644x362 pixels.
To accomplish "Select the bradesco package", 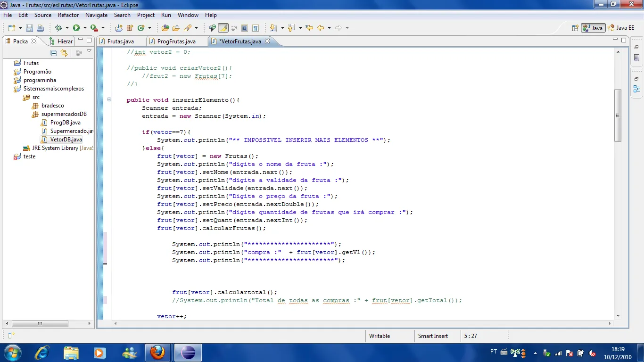I will (x=52, y=106).
